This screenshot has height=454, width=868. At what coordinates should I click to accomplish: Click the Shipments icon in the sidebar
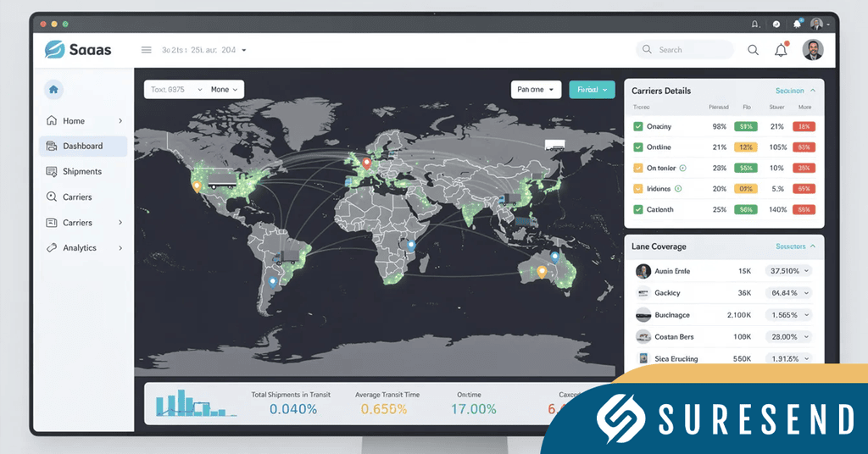tap(52, 171)
